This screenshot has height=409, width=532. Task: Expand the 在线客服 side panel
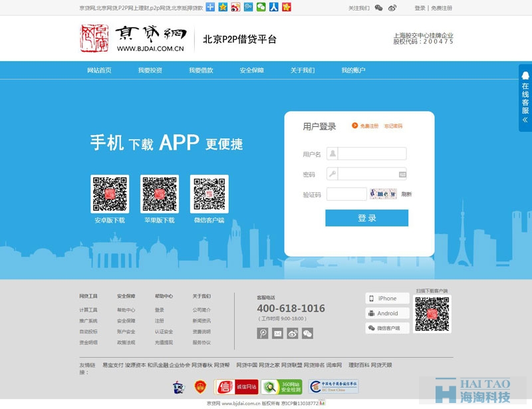tap(525, 98)
